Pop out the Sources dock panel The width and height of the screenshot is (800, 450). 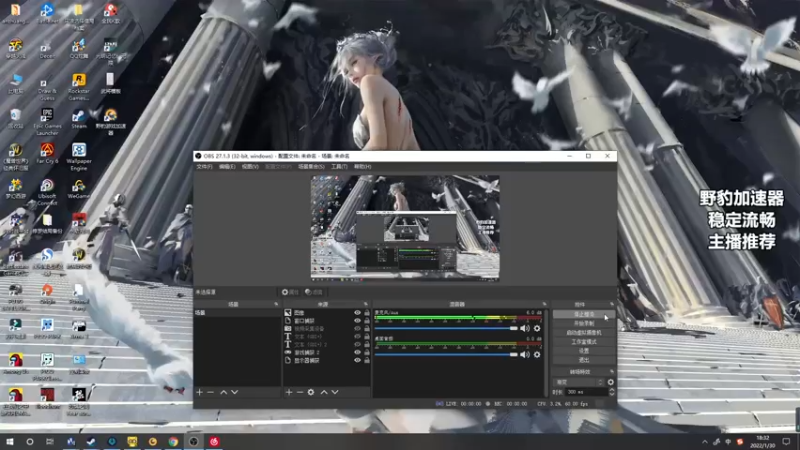[365, 304]
